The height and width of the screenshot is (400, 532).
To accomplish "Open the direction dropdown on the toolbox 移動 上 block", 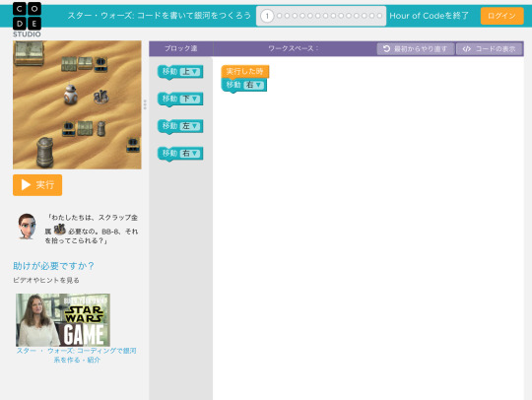I will pyautogui.click(x=190, y=72).
